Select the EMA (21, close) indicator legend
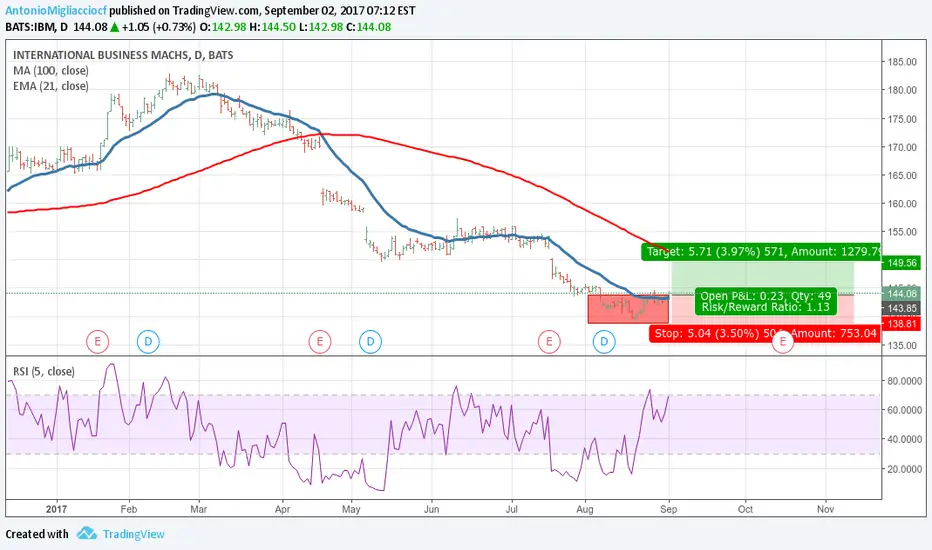Image resolution: width=932 pixels, height=550 pixels. click(x=51, y=86)
